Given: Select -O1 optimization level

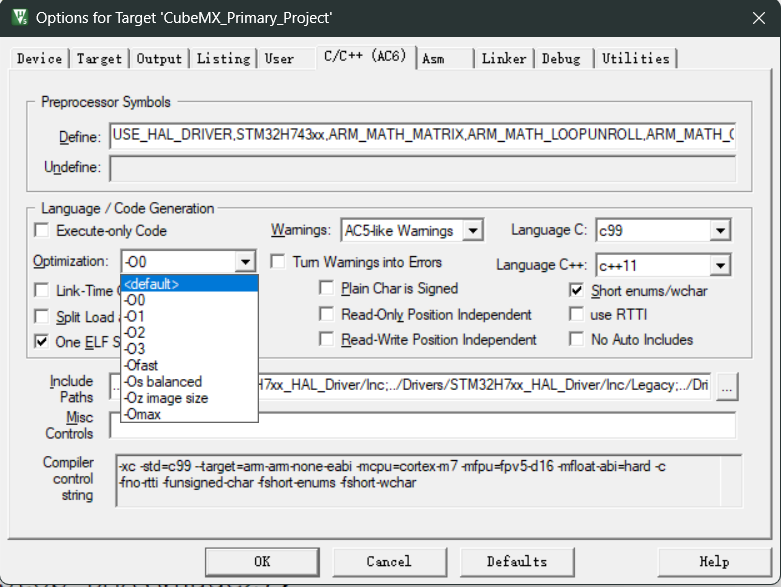Looking at the screenshot, I should pos(189,316).
